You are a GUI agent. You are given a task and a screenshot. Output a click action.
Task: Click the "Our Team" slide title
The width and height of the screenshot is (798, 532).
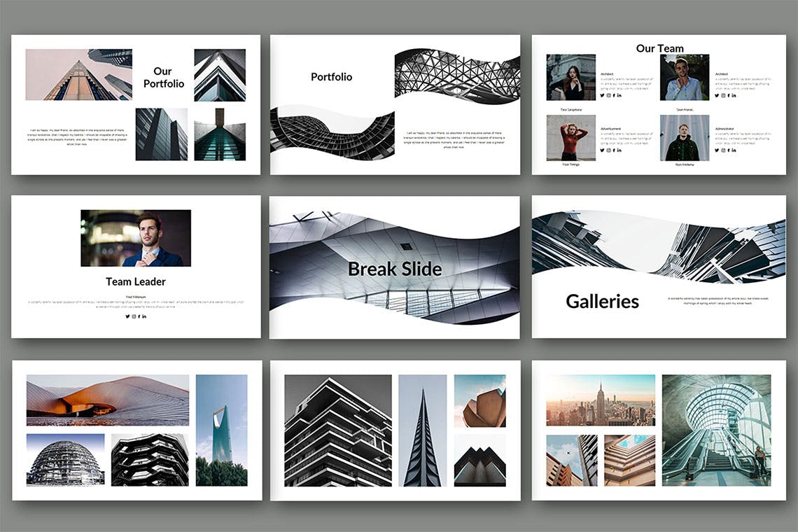point(659,48)
